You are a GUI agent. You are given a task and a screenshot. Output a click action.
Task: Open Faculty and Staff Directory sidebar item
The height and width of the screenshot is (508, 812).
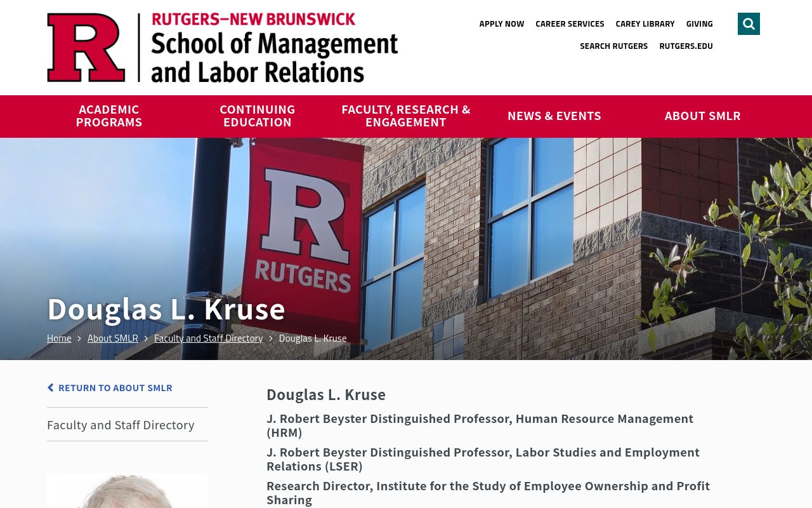click(x=121, y=425)
